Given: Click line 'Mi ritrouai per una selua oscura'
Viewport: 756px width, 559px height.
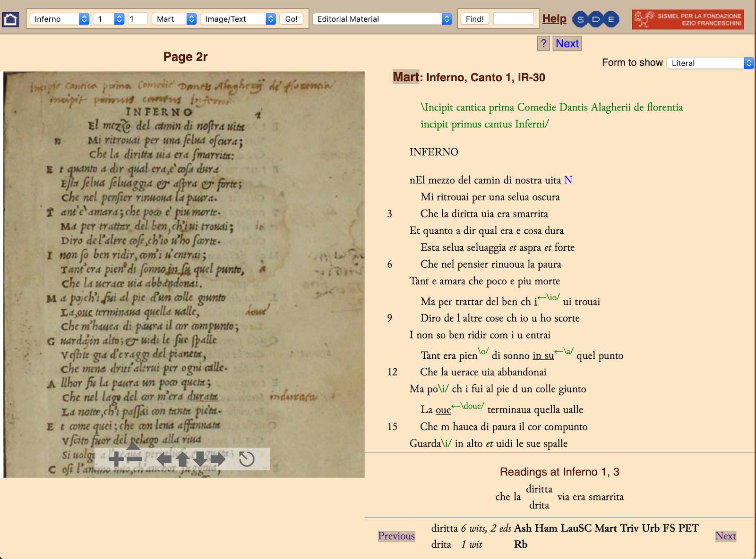Looking at the screenshot, I should [x=490, y=197].
